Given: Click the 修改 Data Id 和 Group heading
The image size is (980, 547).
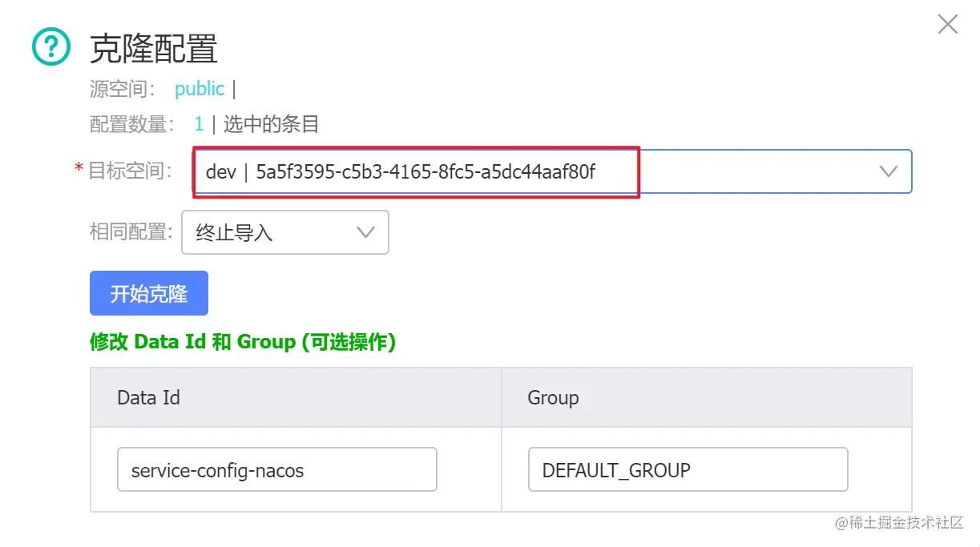Looking at the screenshot, I should (243, 342).
